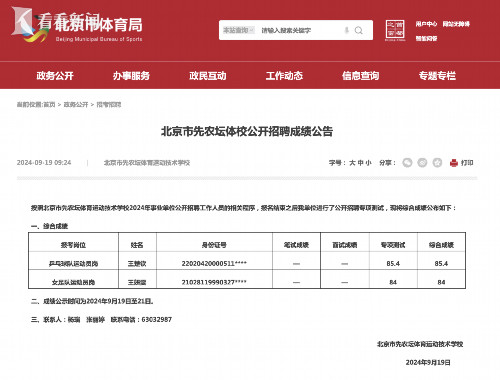Screen dimensions: 500x380
Task: Open the header link right of 用户中心
Action: click(x=456, y=24)
